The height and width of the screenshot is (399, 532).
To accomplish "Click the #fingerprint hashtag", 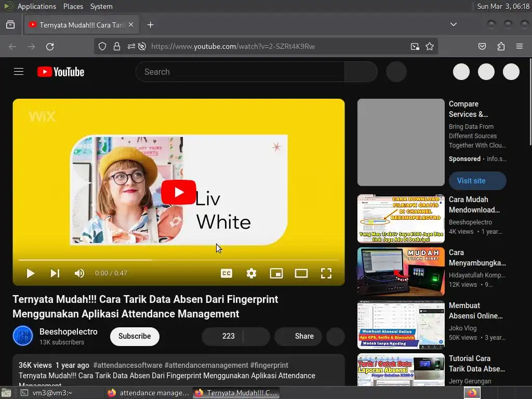I will click(x=269, y=365).
